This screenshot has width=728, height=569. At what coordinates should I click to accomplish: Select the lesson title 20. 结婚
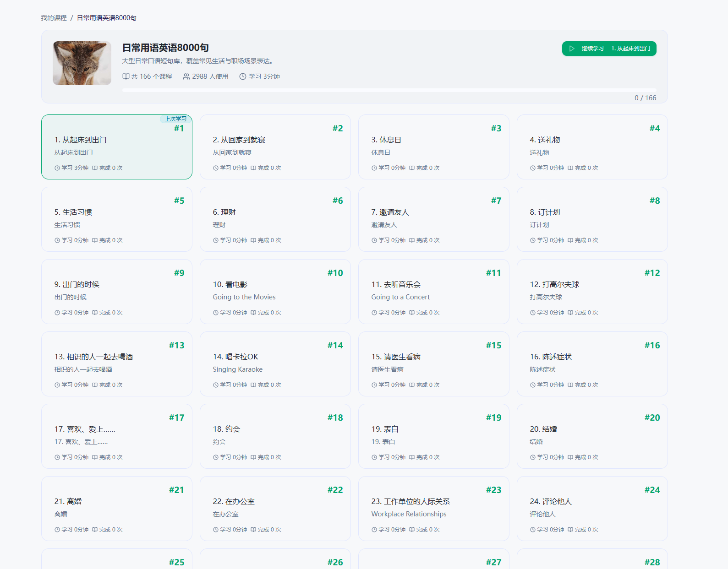tap(543, 429)
